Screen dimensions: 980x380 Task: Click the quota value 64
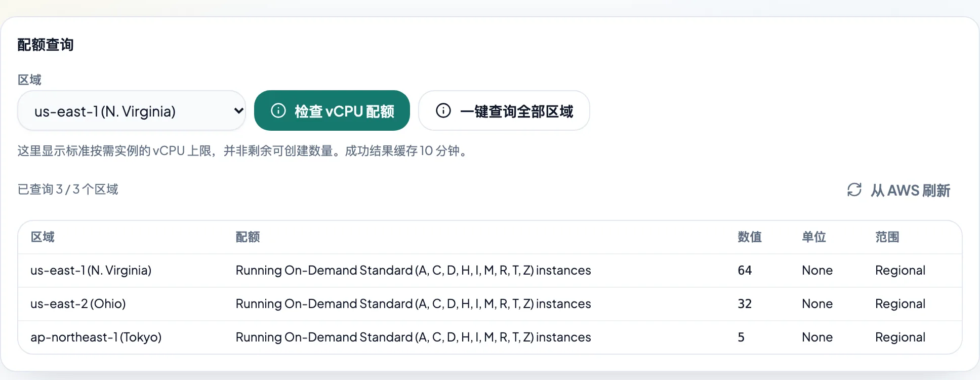pyautogui.click(x=745, y=270)
